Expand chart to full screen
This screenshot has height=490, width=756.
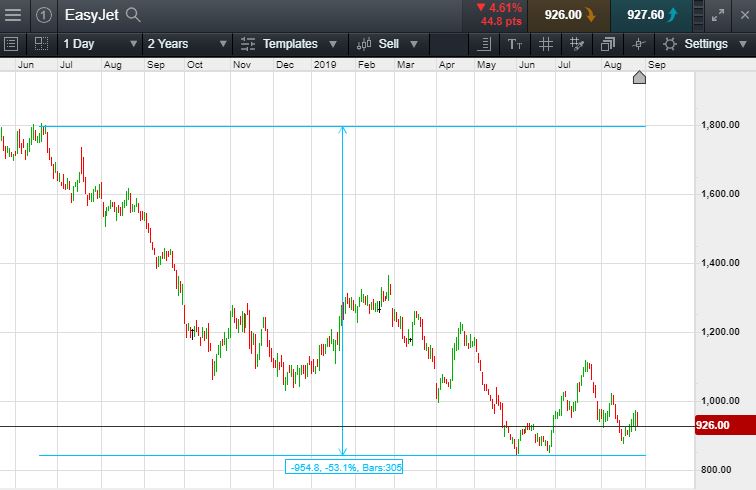718,15
